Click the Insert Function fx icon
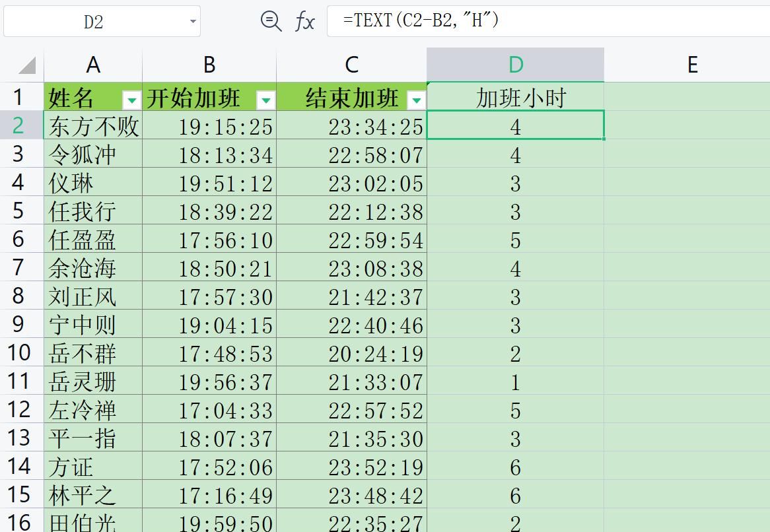The image size is (770, 532). coord(304,21)
